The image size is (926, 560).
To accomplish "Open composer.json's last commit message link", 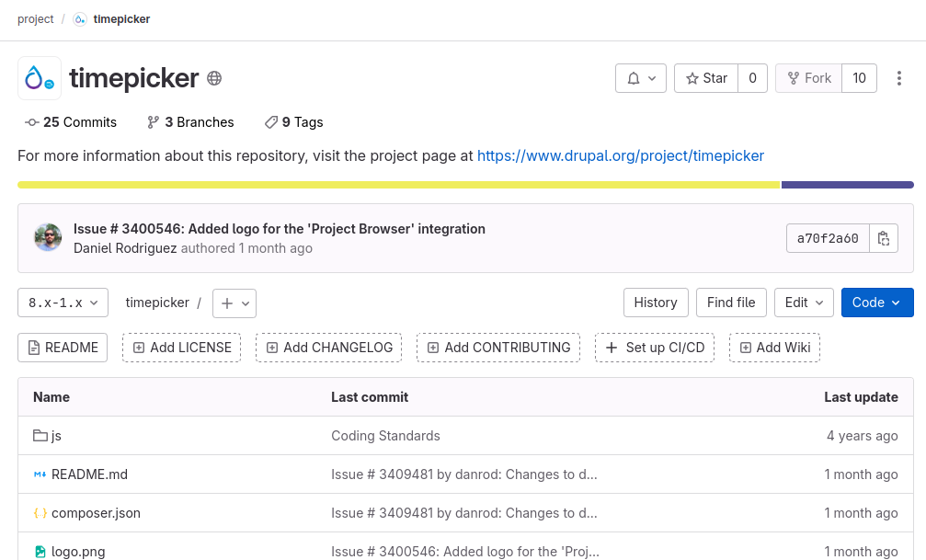I will (x=464, y=513).
